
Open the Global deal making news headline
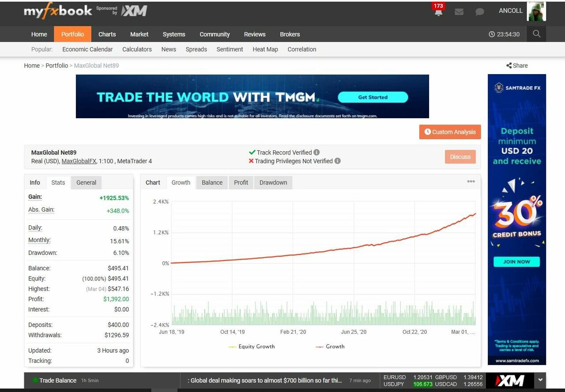265,380
